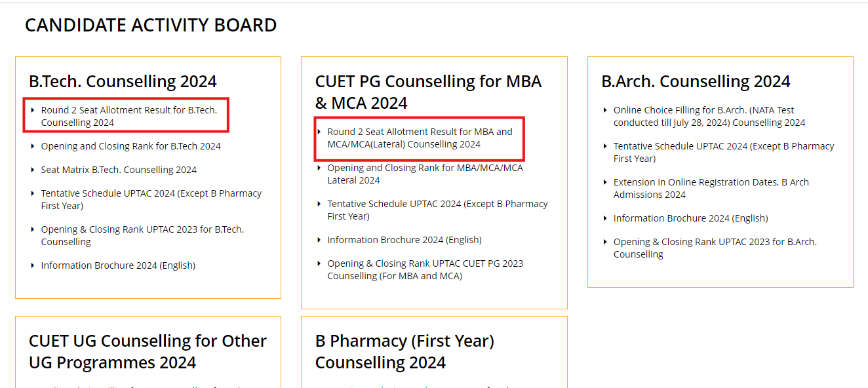Image resolution: width=868 pixels, height=388 pixels.
Task: Open Information Brochure 2024 under B.Arch. Counselling
Action: (x=690, y=218)
